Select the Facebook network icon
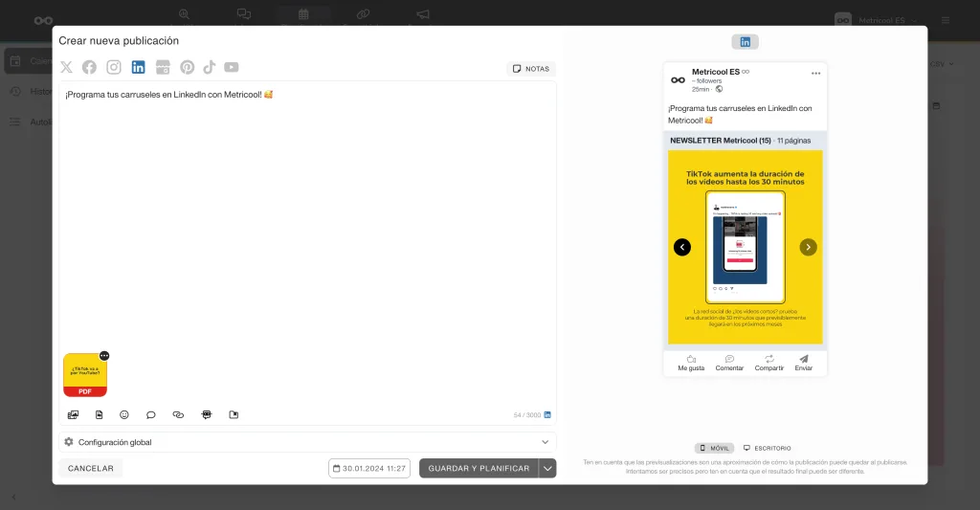Screen dimensions: 980x510 tap(89, 67)
